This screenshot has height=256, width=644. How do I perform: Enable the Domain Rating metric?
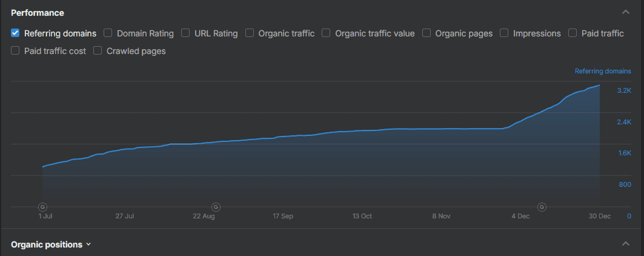click(x=108, y=33)
